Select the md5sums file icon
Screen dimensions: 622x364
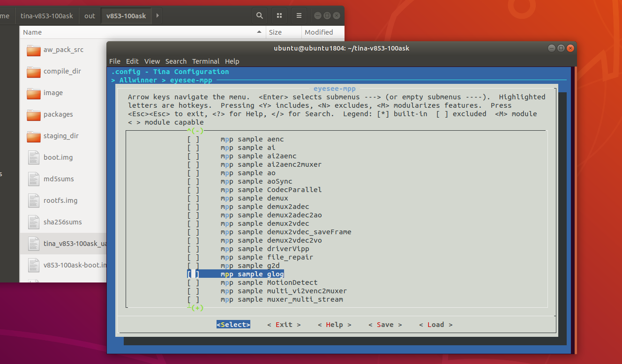(x=34, y=179)
